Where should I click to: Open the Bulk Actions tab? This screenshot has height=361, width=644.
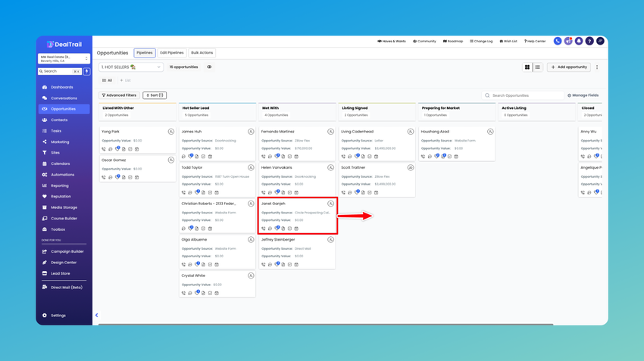pyautogui.click(x=202, y=52)
